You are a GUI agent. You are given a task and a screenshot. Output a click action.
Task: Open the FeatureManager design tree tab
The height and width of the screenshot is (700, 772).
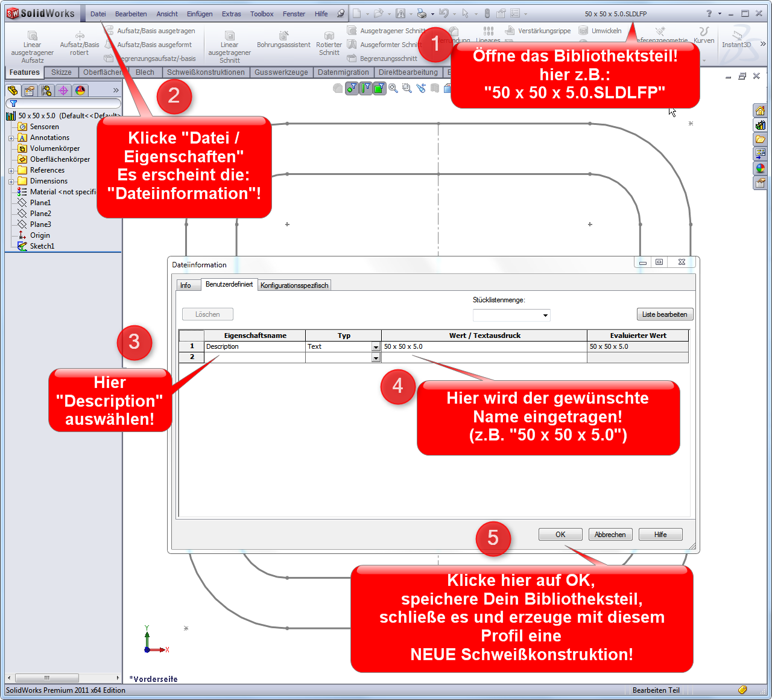(13, 91)
